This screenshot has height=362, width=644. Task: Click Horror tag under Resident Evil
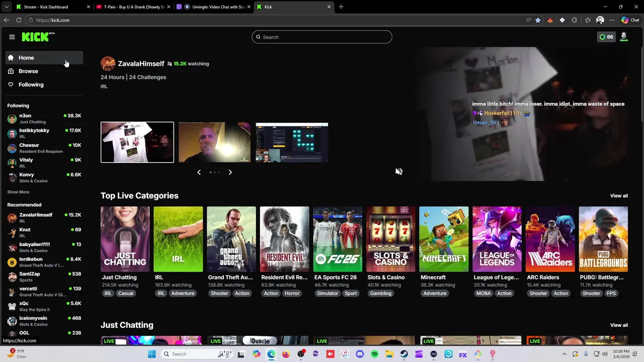[292, 294]
